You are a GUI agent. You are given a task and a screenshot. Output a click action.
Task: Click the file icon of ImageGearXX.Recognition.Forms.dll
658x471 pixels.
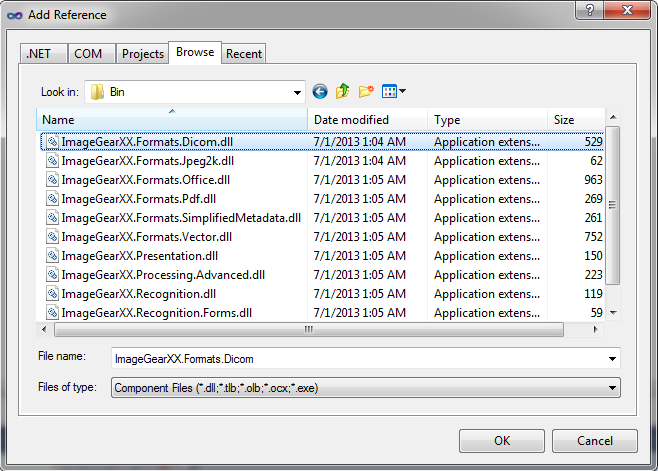(x=52, y=313)
